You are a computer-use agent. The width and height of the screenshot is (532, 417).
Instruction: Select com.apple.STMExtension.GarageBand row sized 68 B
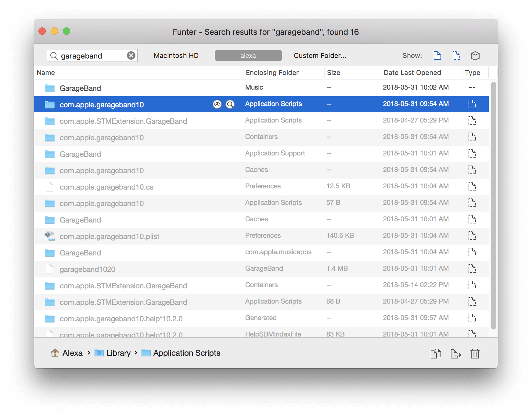pos(261,302)
